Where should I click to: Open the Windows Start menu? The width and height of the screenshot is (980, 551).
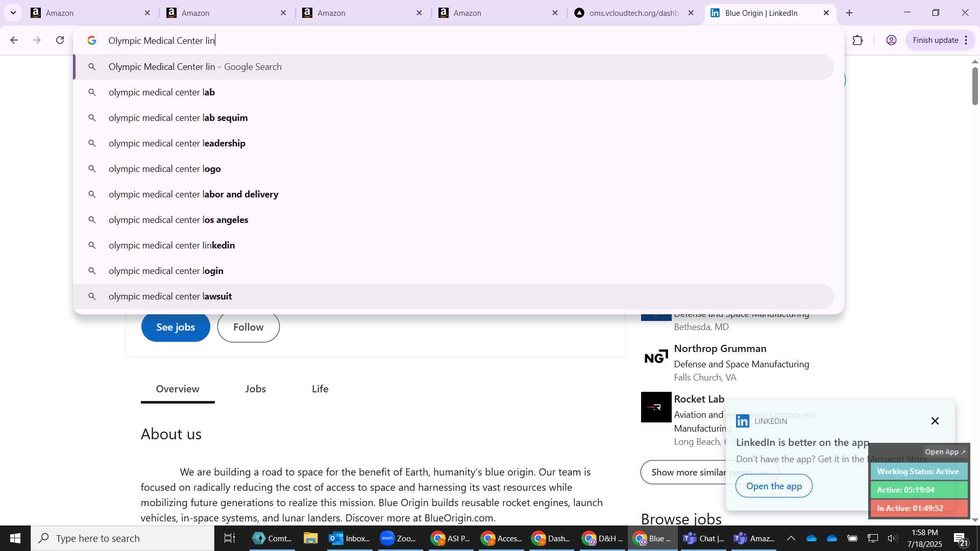tap(15, 538)
